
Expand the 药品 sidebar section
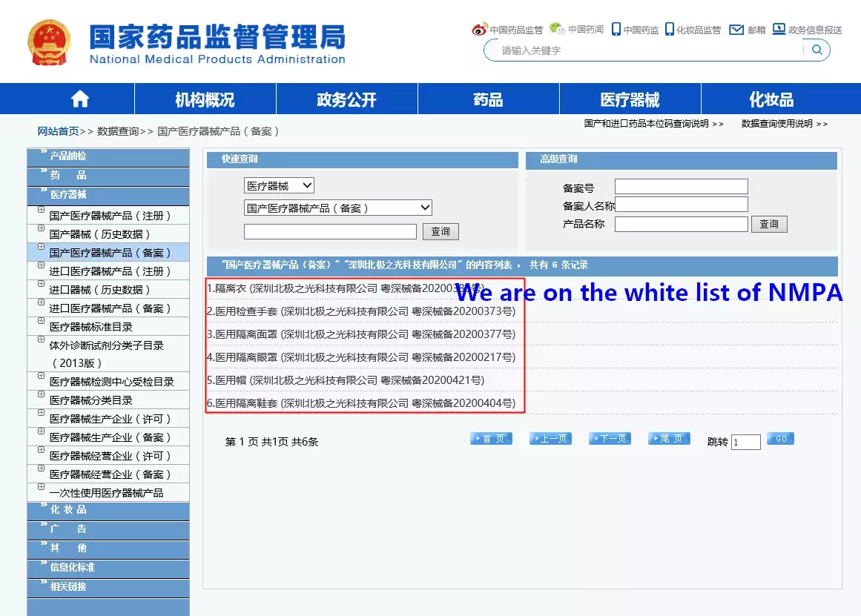(x=108, y=175)
